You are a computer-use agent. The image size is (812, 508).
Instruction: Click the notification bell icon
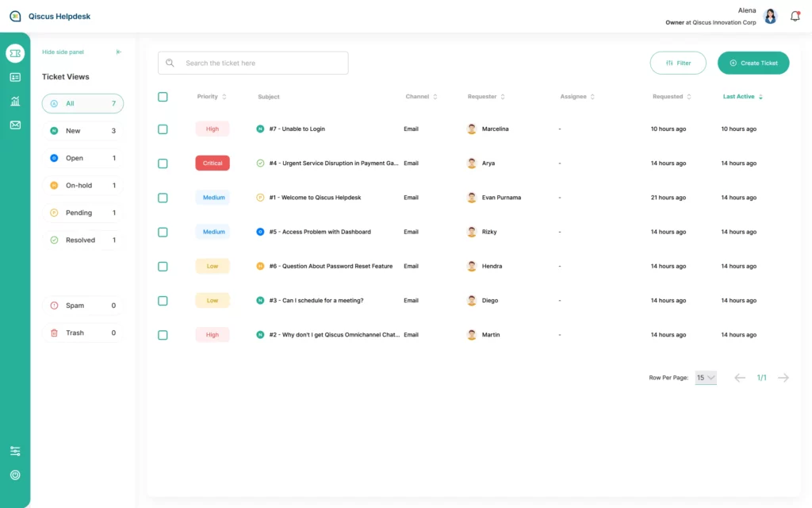795,16
